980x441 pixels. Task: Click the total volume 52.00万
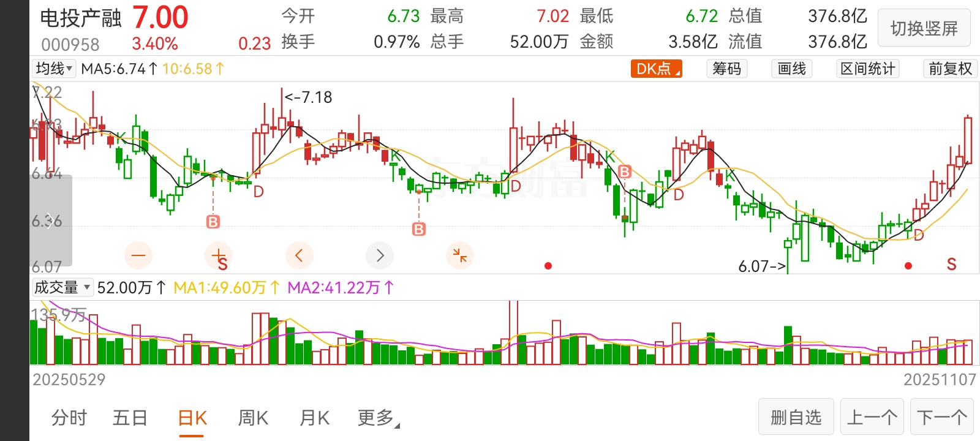tap(539, 42)
